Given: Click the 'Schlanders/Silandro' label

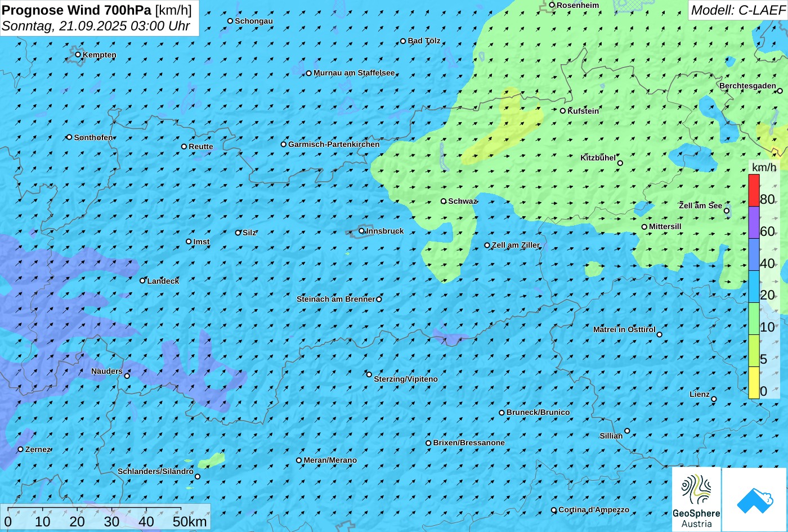Looking at the screenshot, I should click(155, 471).
